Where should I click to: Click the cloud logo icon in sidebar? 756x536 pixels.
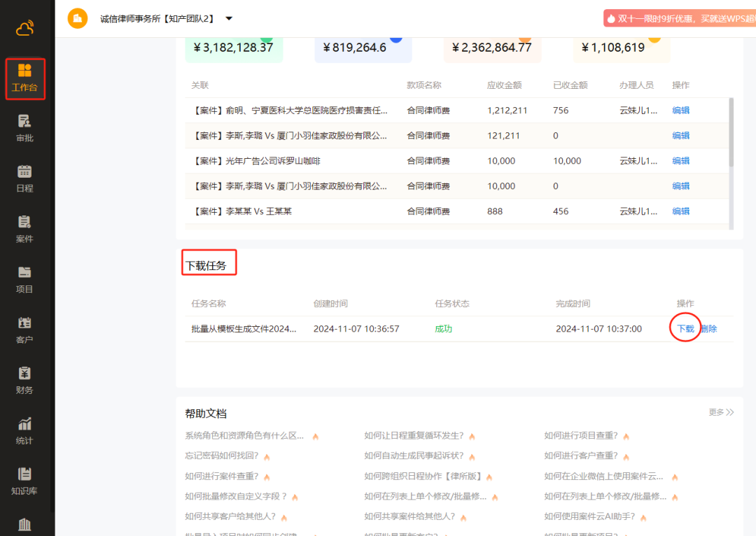coord(25,29)
